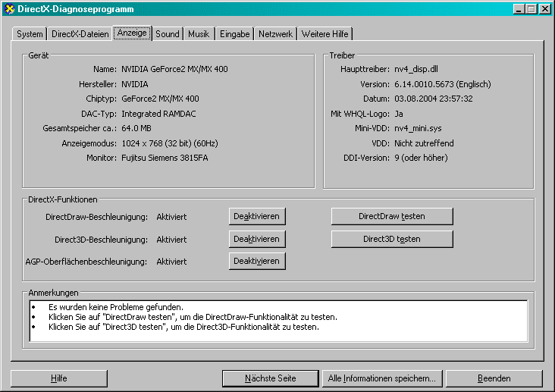The image size is (555, 392).
Task: Open the Musik tab
Action: point(199,34)
